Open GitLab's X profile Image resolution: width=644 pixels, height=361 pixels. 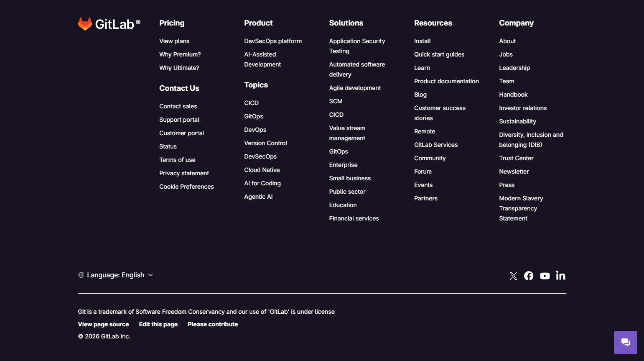[513, 276]
